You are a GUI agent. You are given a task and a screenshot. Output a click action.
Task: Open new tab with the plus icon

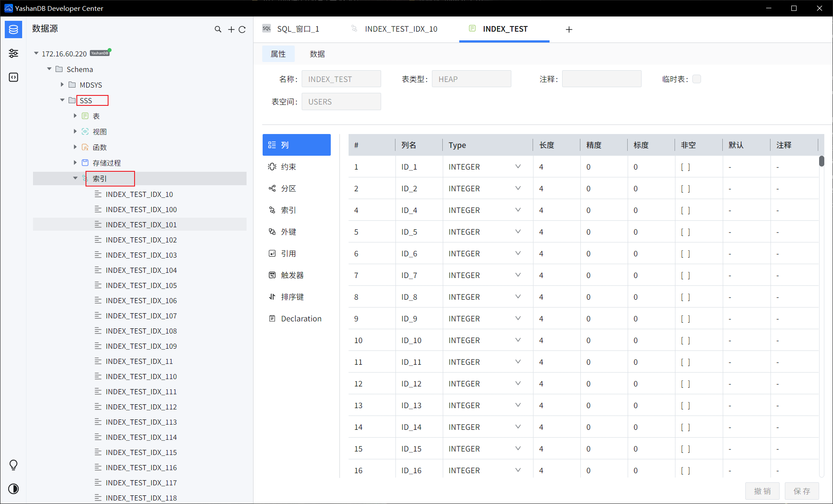pyautogui.click(x=569, y=29)
